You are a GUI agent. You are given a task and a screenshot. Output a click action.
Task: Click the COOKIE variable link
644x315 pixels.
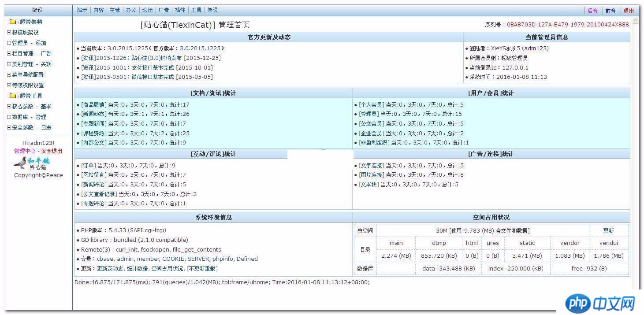173,259
